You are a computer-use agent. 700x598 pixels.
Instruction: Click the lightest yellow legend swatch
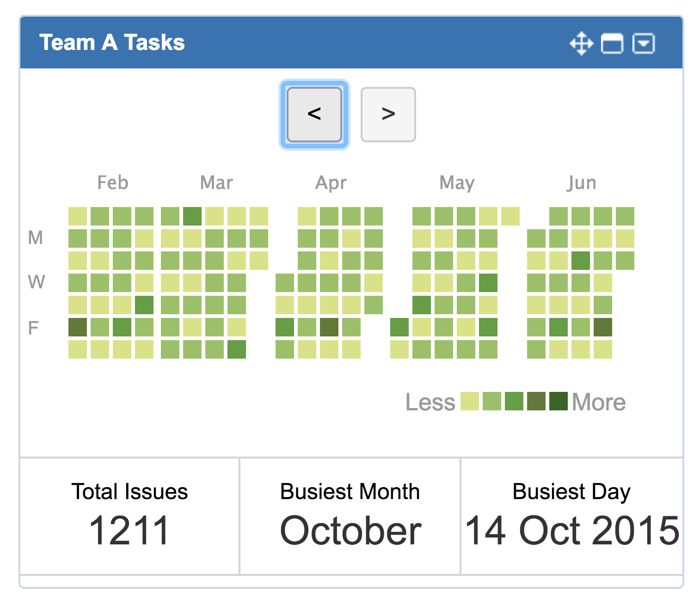click(470, 401)
